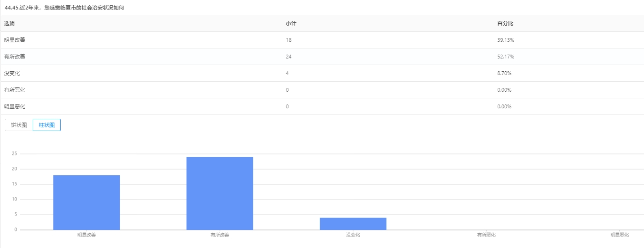
Task: Select the 柱状图 bar chart tab
Action: coord(47,125)
